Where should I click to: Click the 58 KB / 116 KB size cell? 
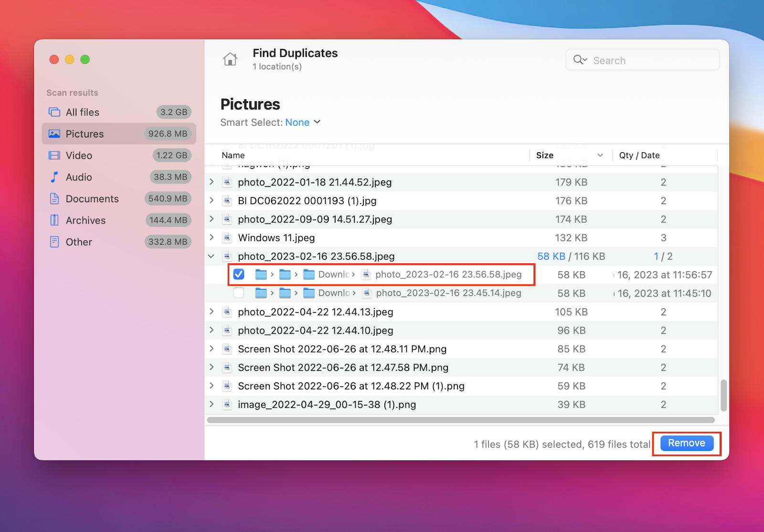click(x=571, y=256)
